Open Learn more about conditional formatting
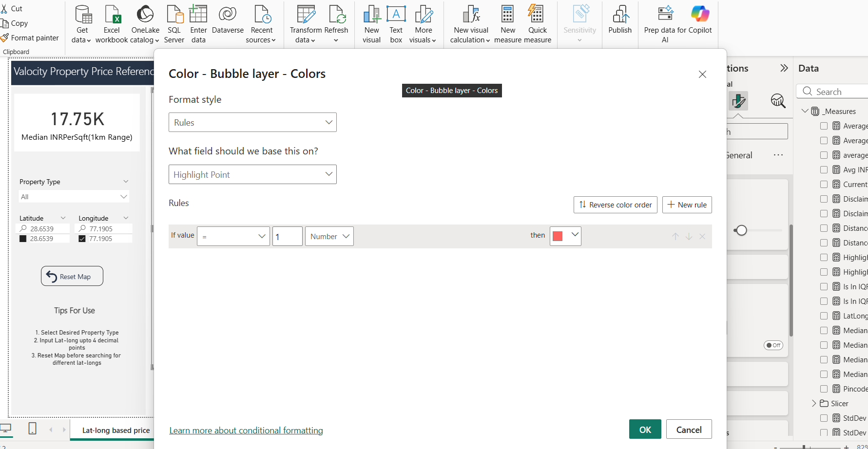This screenshot has width=868, height=449. coord(246,430)
